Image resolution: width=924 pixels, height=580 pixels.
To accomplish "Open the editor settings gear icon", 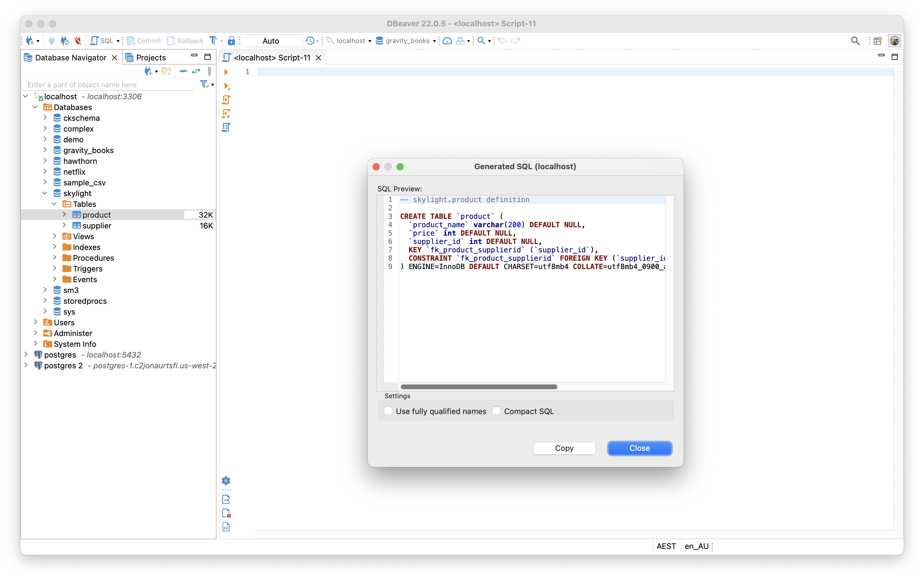I will tap(226, 481).
